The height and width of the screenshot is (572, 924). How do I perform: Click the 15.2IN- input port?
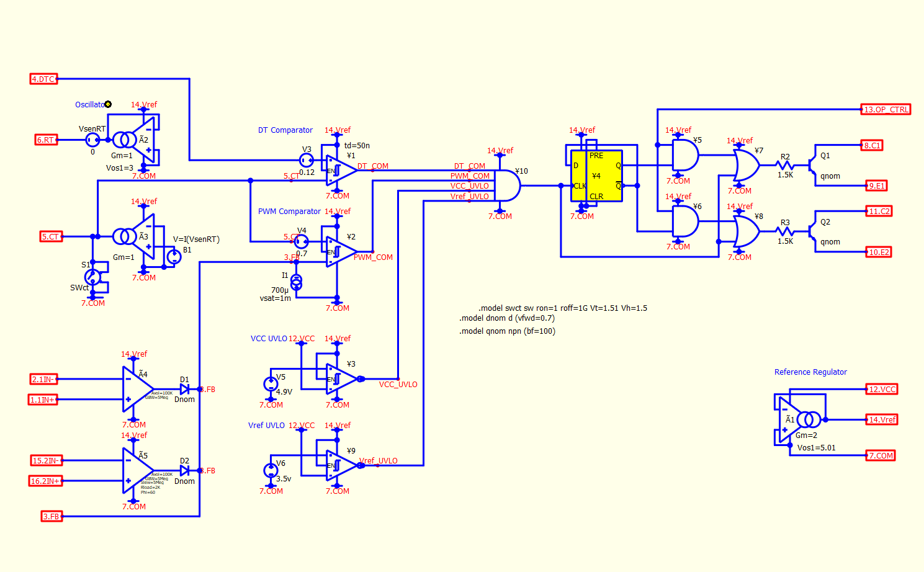(x=47, y=460)
